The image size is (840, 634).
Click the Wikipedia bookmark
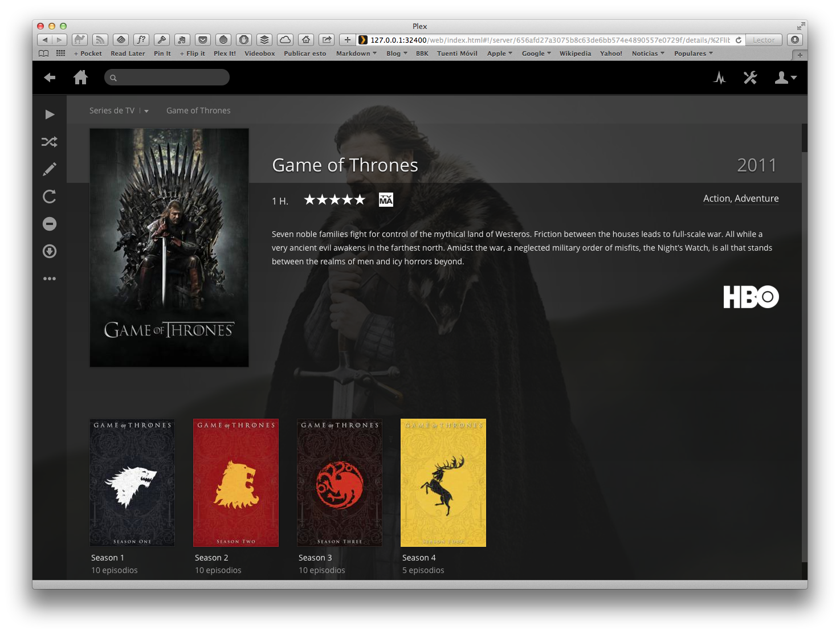coord(575,54)
